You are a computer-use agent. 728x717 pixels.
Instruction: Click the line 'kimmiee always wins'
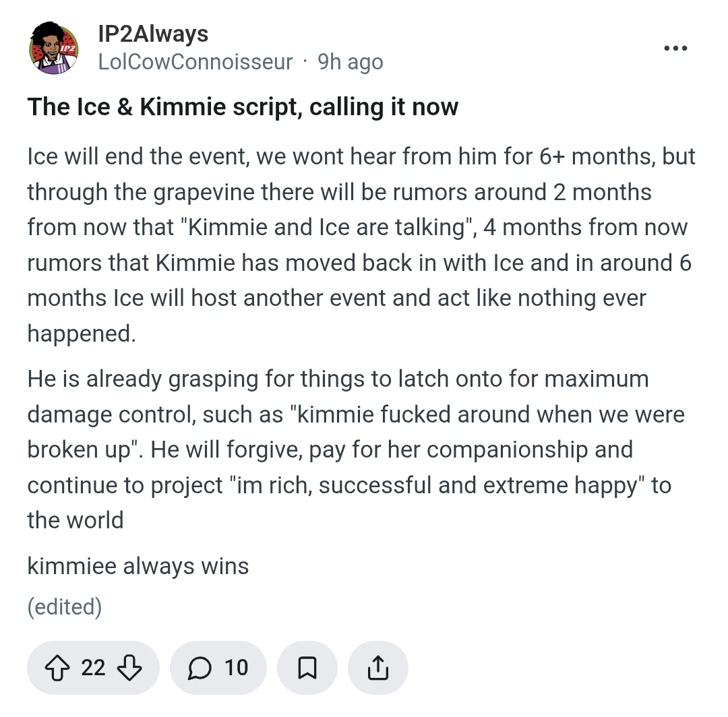coord(138,566)
